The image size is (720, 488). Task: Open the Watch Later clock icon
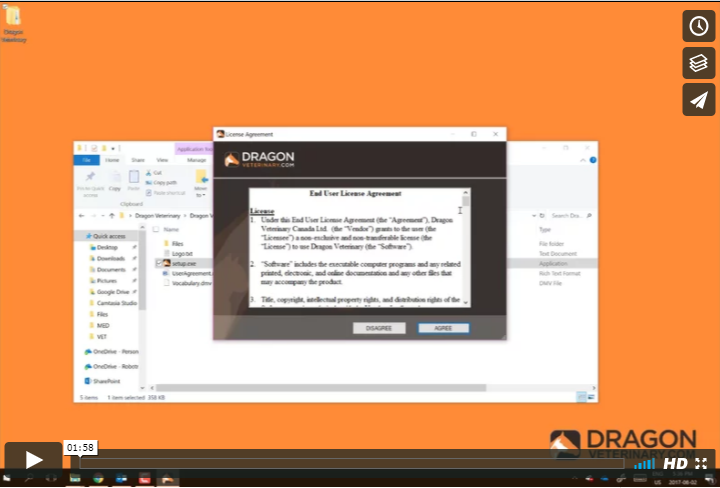pos(698,26)
